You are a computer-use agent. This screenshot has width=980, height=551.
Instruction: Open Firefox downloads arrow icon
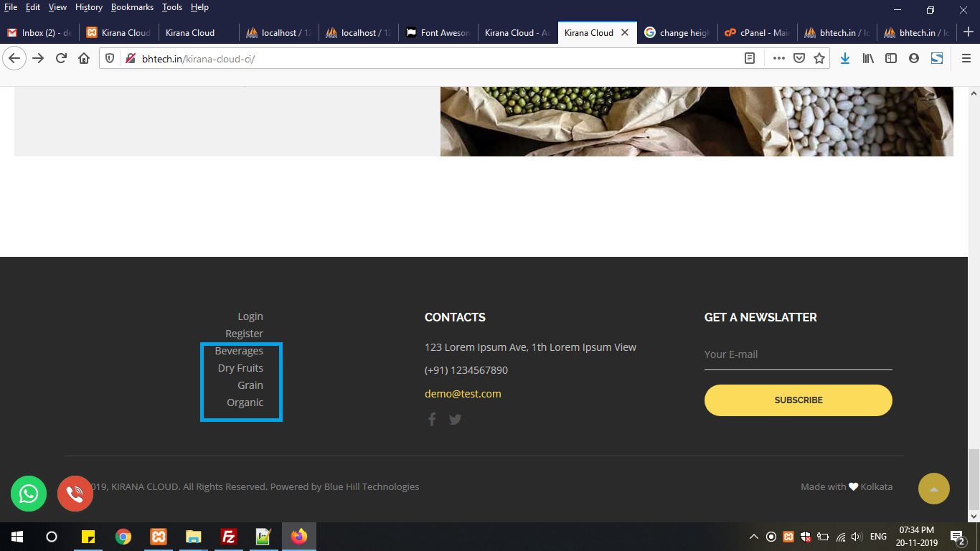844,58
